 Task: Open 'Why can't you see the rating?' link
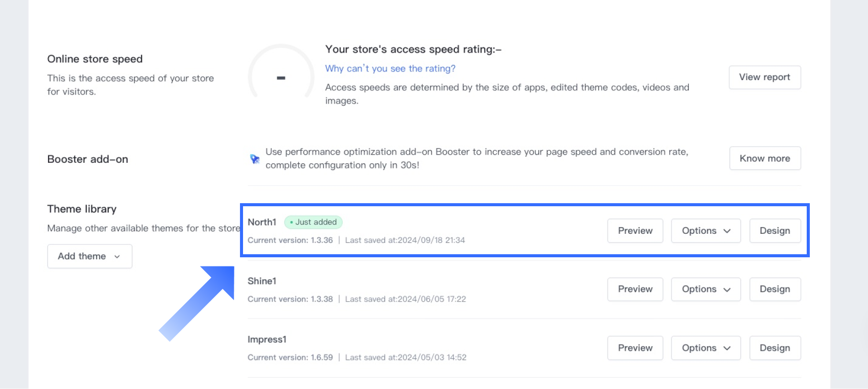click(390, 68)
